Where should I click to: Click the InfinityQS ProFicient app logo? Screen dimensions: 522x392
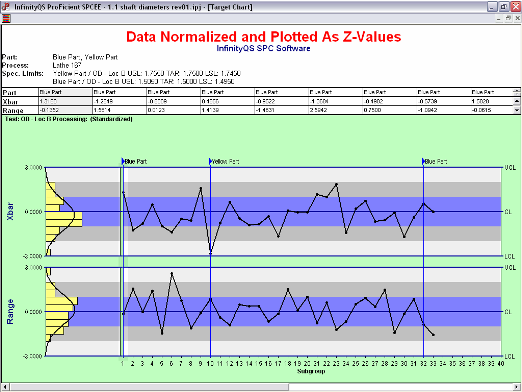click(6, 7)
